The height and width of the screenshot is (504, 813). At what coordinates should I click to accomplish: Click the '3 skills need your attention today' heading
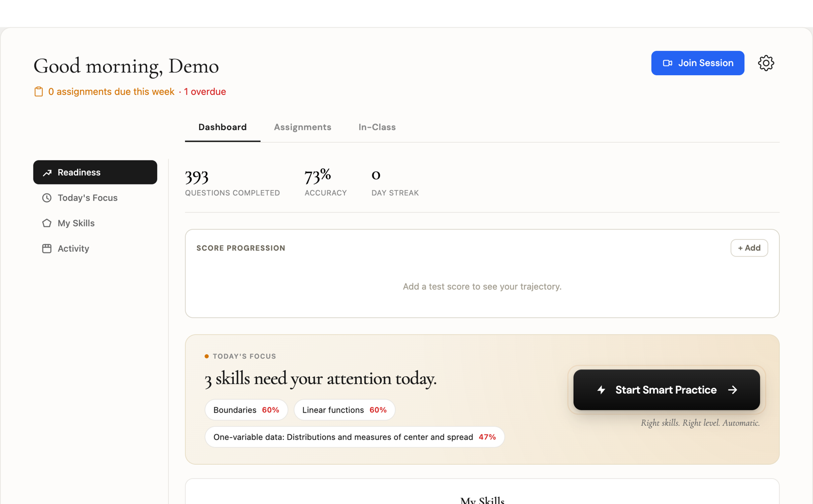coord(321,379)
